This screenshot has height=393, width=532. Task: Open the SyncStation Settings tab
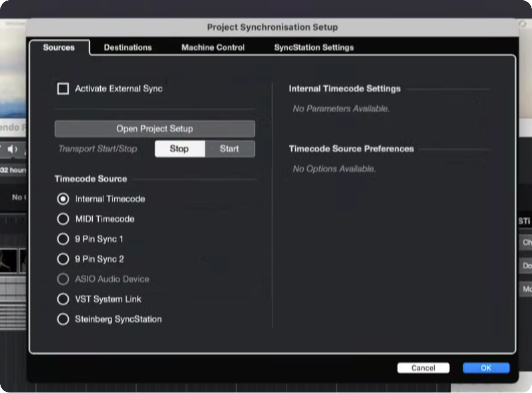click(x=314, y=48)
